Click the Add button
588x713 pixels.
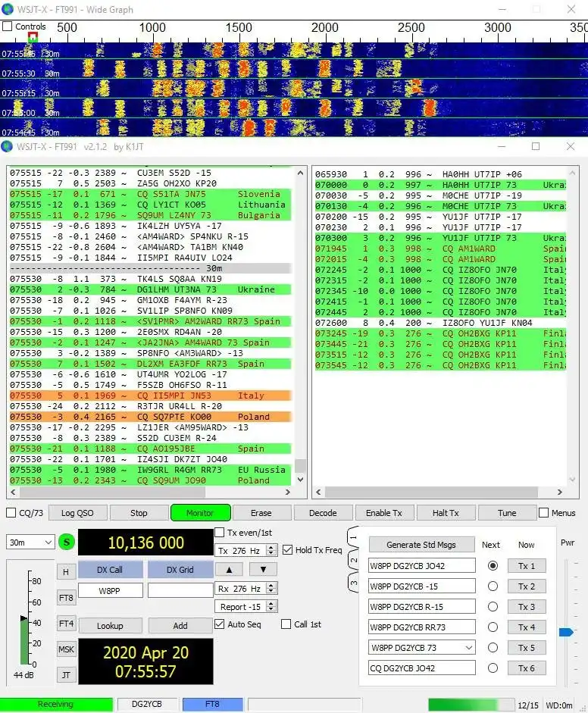click(180, 626)
